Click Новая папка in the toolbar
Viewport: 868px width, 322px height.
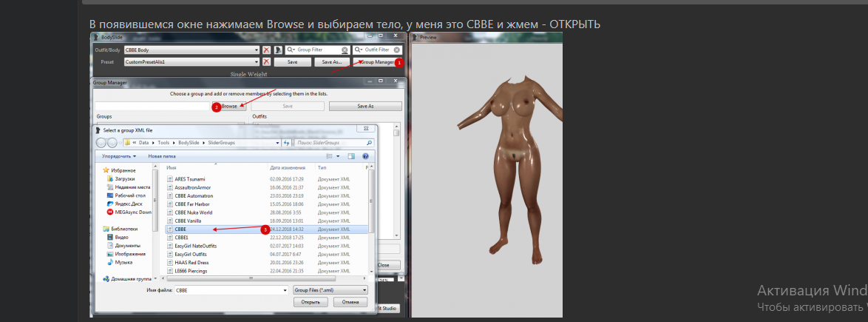point(162,156)
